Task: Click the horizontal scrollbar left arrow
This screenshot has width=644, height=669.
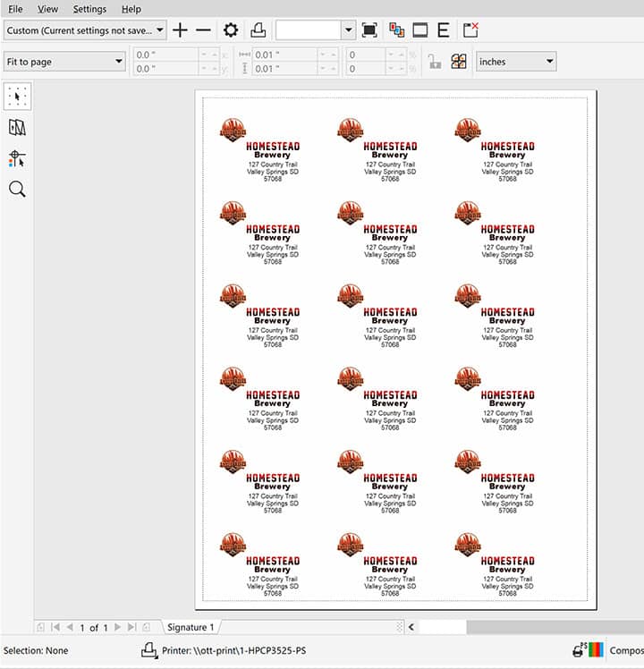Action: pyautogui.click(x=411, y=627)
